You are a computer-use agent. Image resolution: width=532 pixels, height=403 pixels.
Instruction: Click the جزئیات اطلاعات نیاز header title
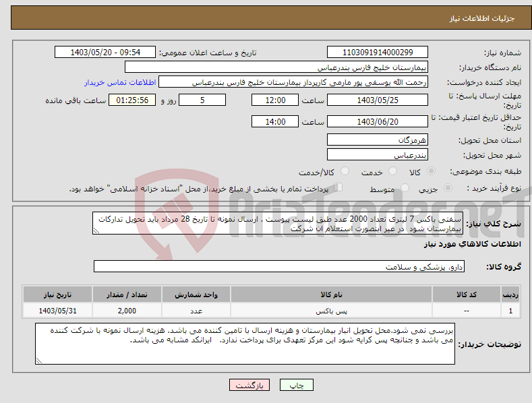(482, 18)
